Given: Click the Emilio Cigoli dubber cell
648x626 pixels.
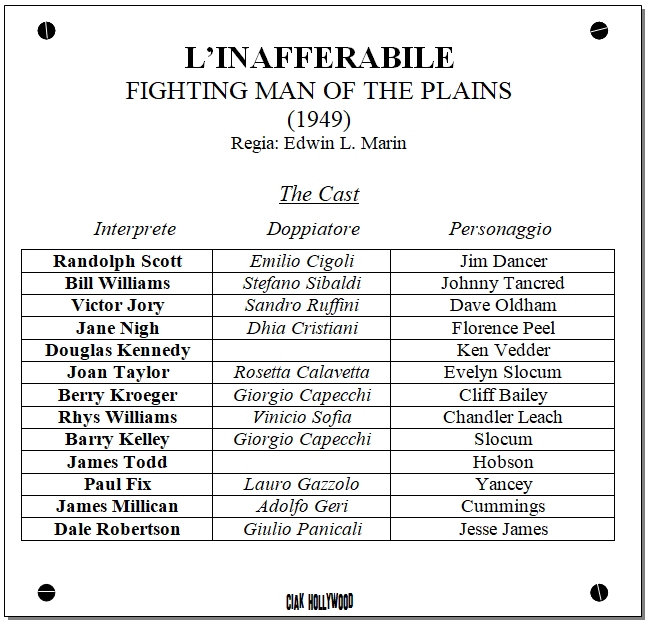Looking at the screenshot, I should (302, 261).
